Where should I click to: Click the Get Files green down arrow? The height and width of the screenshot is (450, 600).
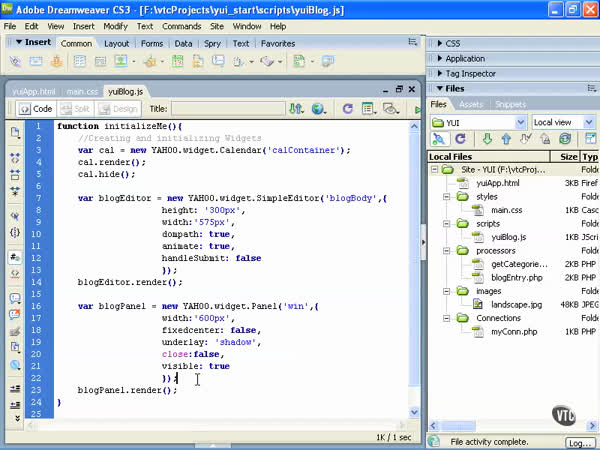[x=487, y=139]
